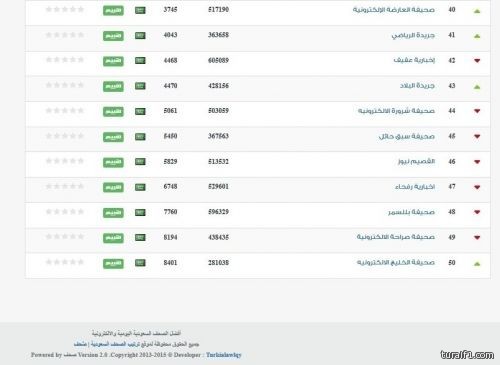This screenshot has width=500, height=365.
Task: Open the اخبارية رفحاء link
Action: coord(415,187)
